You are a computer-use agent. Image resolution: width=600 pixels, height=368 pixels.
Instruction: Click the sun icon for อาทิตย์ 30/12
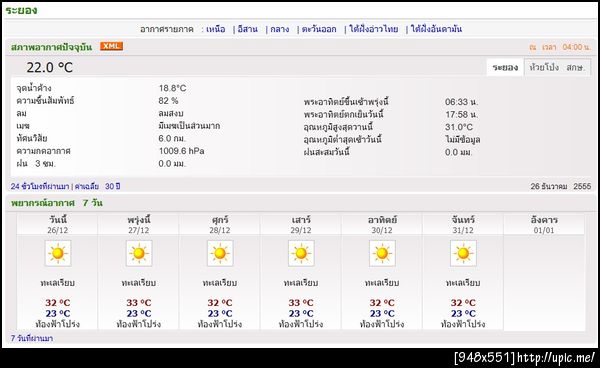[x=382, y=253]
